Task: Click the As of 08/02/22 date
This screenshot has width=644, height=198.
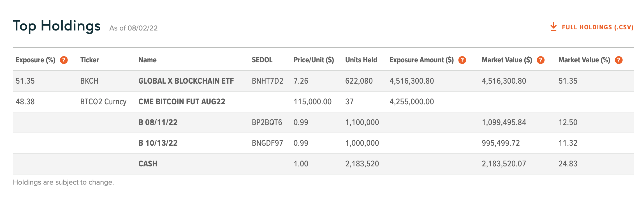Action: [133, 28]
